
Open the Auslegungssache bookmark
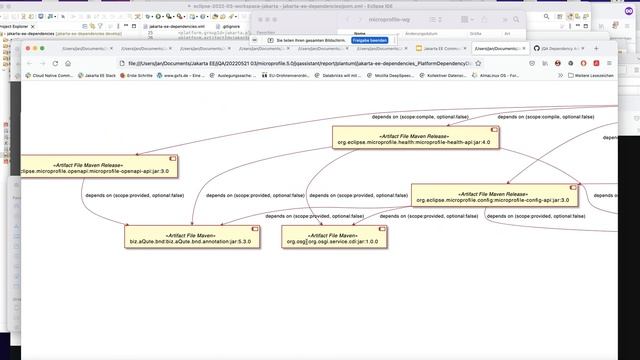coord(233,76)
